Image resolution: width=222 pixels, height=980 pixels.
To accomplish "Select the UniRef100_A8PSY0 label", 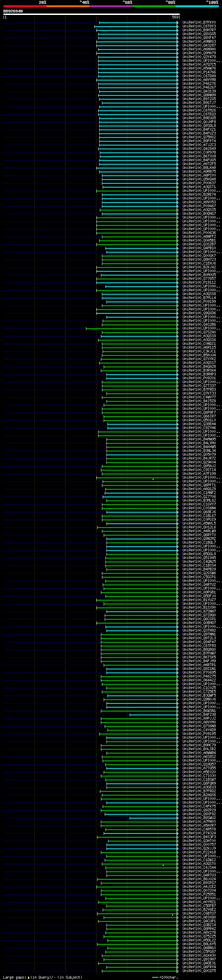I will (x=199, y=175).
